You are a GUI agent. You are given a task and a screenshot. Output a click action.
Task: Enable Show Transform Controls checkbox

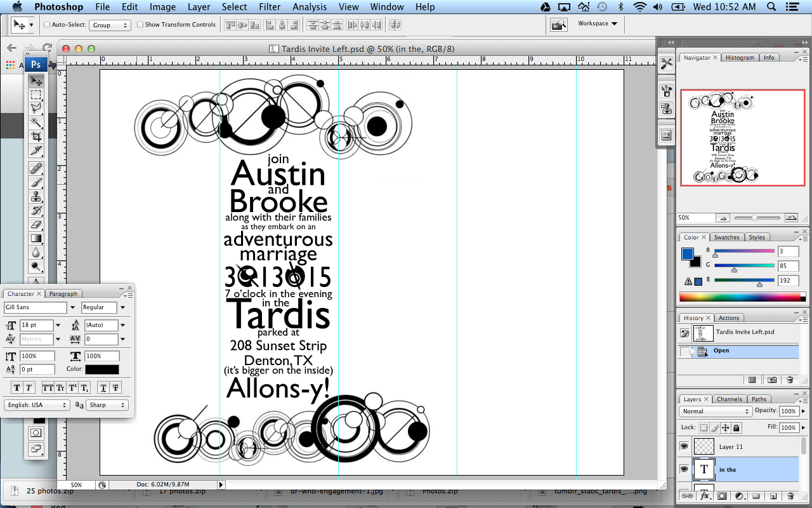[x=140, y=25]
